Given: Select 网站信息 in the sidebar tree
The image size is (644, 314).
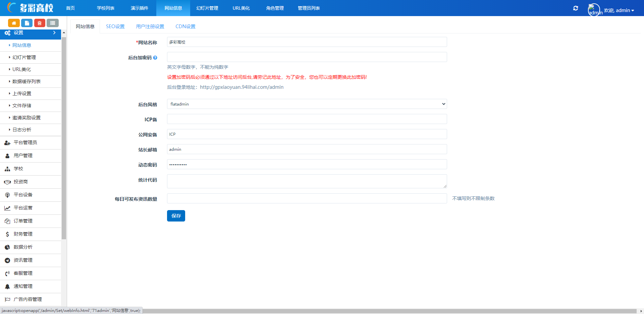Looking at the screenshot, I should [x=22, y=45].
